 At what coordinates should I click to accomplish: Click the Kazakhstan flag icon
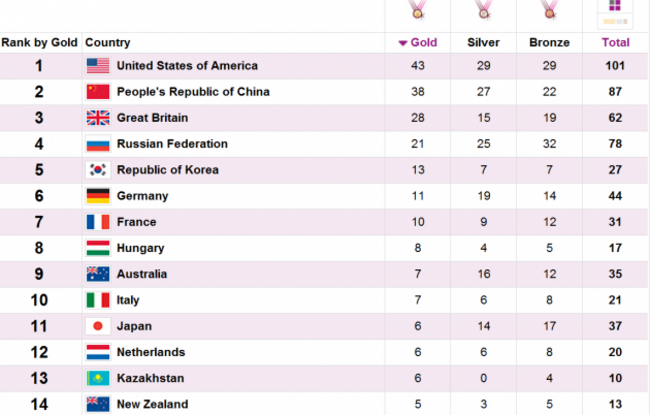pos(97,378)
